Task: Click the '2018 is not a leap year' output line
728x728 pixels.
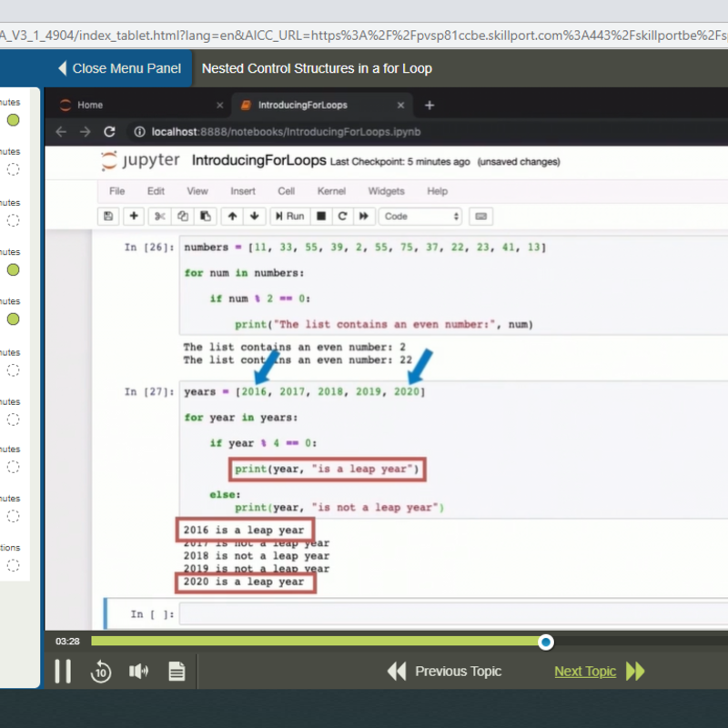Action: 257,556
